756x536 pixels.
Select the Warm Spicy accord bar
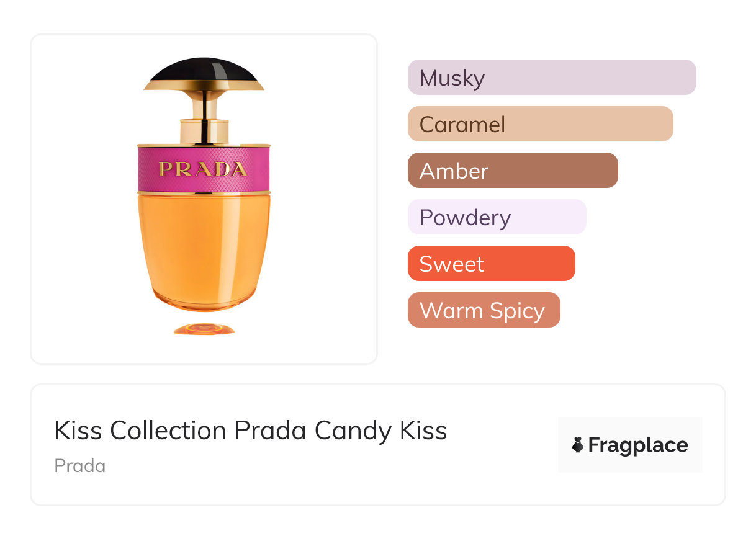tap(484, 310)
